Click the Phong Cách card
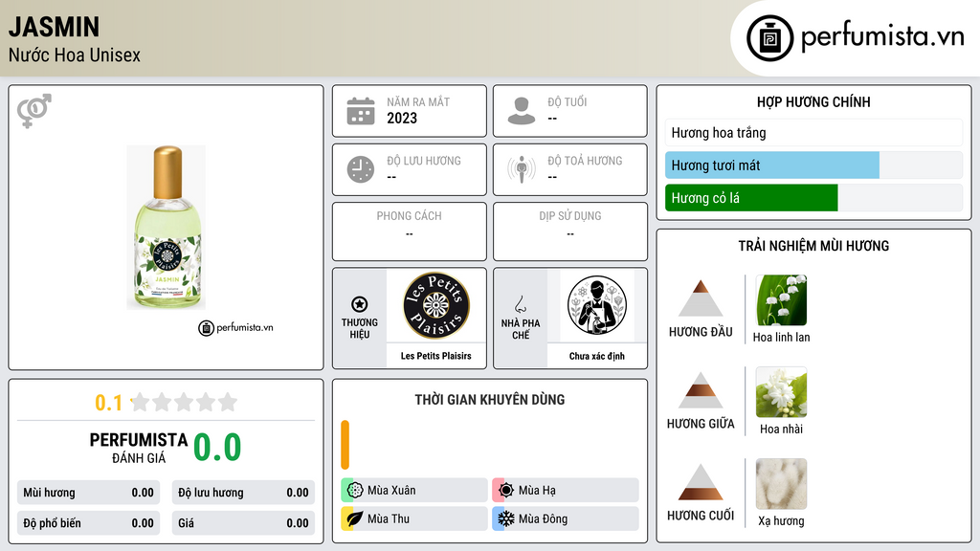Screen dimensions: 980x551 410,231
